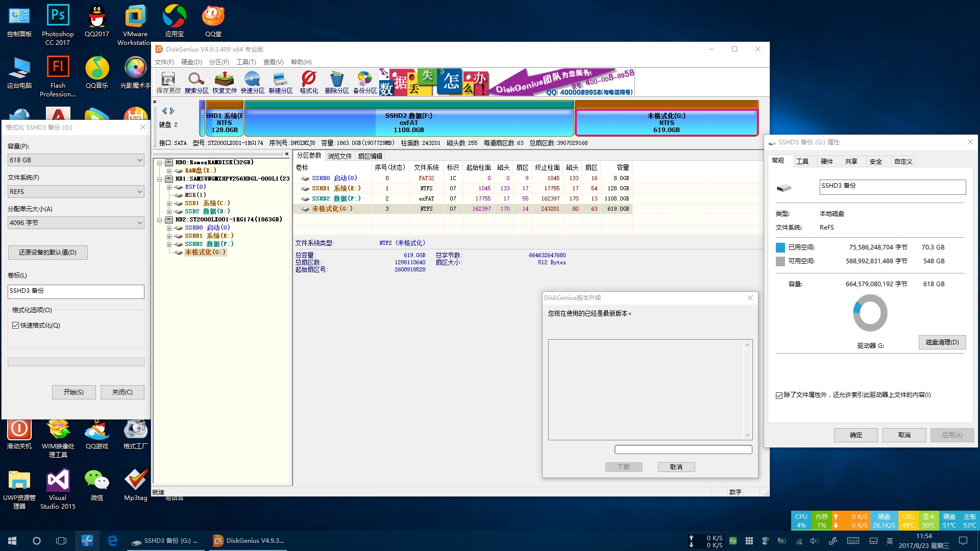Open Mp3tag desktop icon

pos(135,485)
